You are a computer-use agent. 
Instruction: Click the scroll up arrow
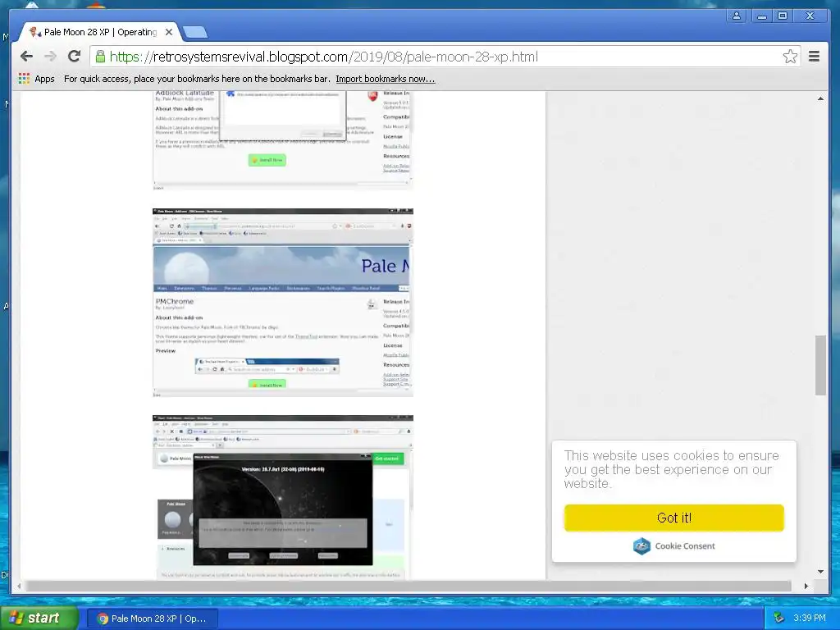tap(820, 98)
